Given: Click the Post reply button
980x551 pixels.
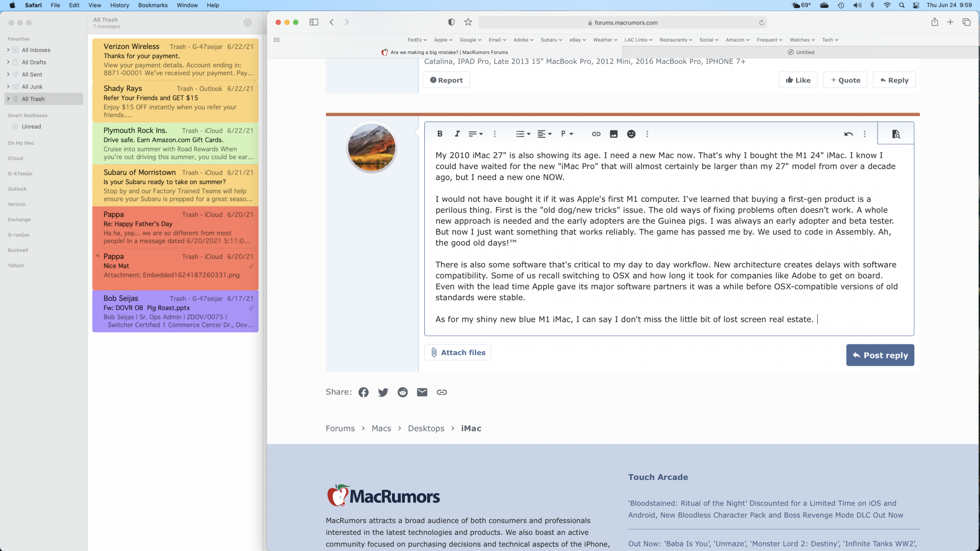Looking at the screenshot, I should click(880, 355).
